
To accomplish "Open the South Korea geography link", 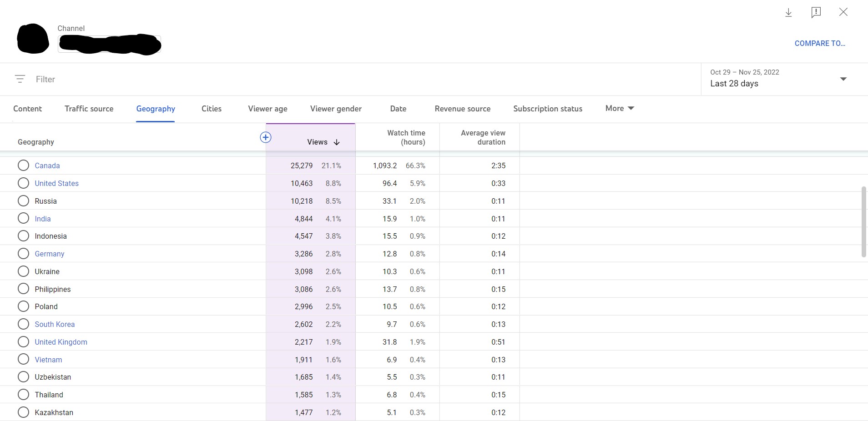I will tap(55, 324).
